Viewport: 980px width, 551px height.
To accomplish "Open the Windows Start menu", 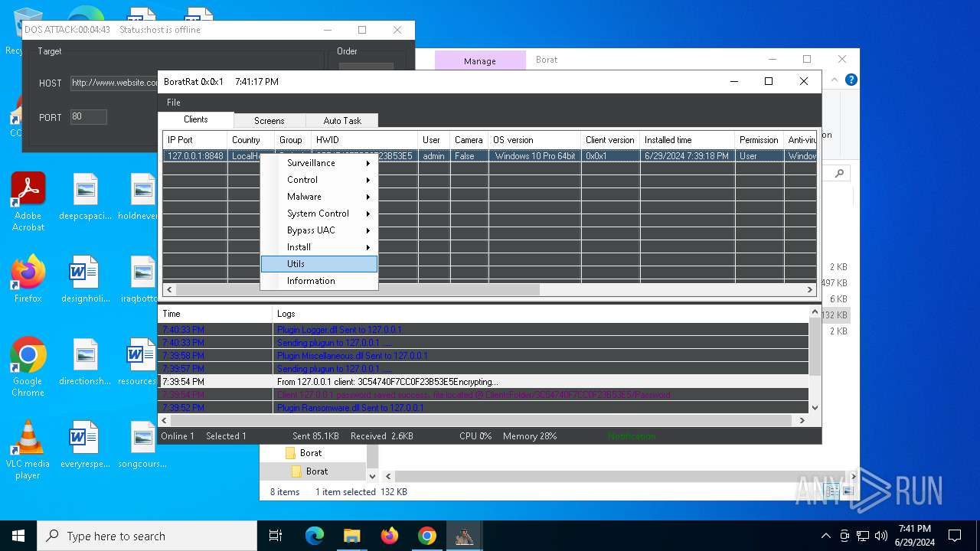I will pos(18,536).
